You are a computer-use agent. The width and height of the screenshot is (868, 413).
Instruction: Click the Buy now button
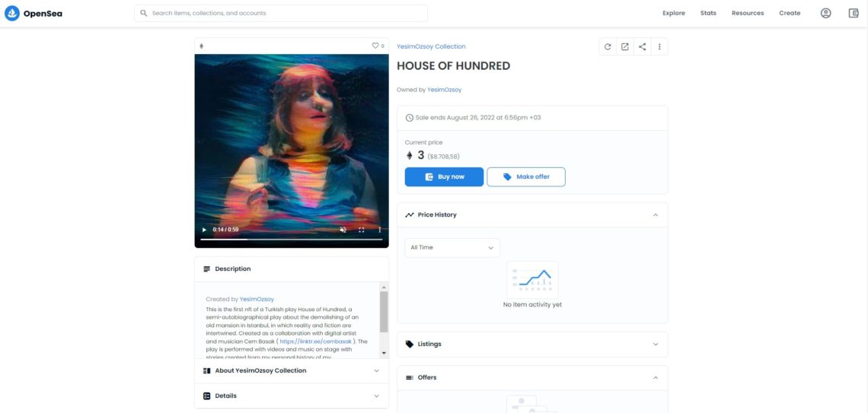(444, 177)
